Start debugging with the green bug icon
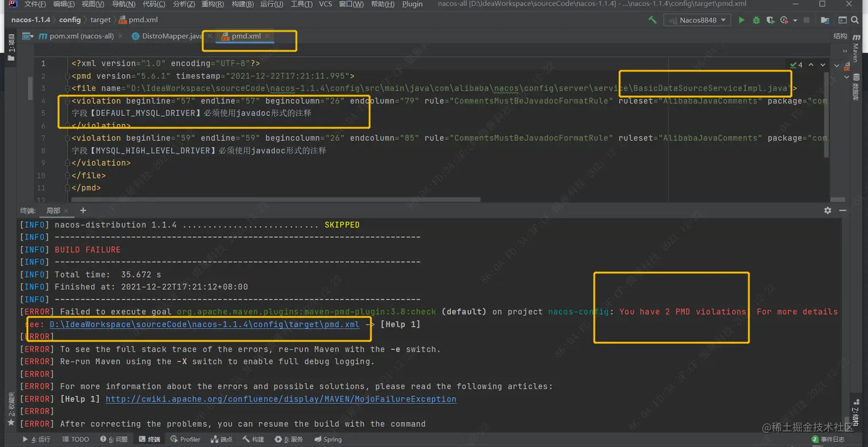Viewport: 868px width, 447px height. click(x=756, y=20)
